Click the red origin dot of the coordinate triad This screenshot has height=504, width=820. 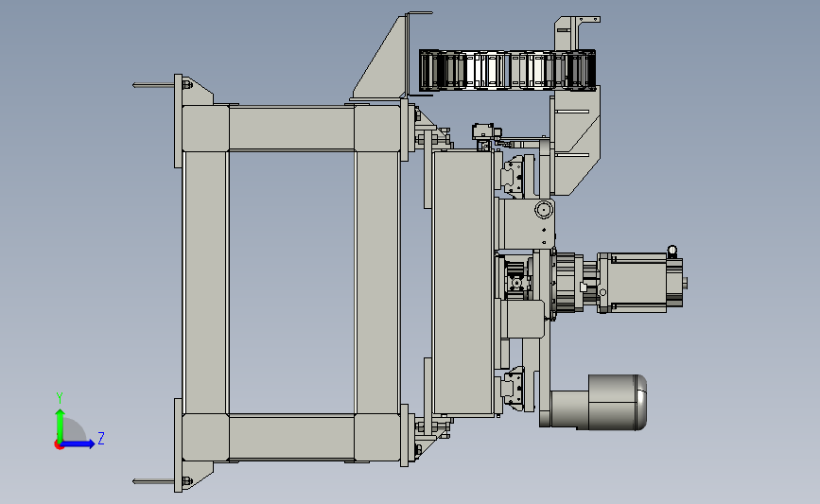coord(59,445)
